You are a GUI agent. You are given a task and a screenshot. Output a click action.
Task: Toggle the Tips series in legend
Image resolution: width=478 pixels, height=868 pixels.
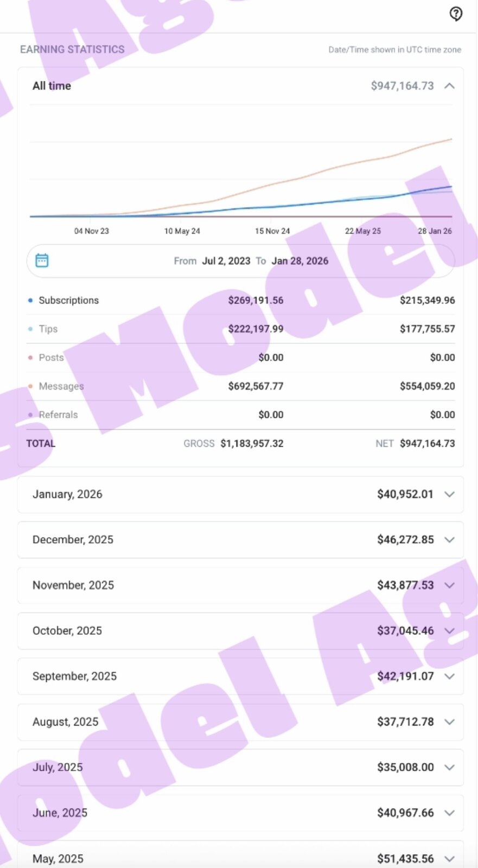coord(30,329)
